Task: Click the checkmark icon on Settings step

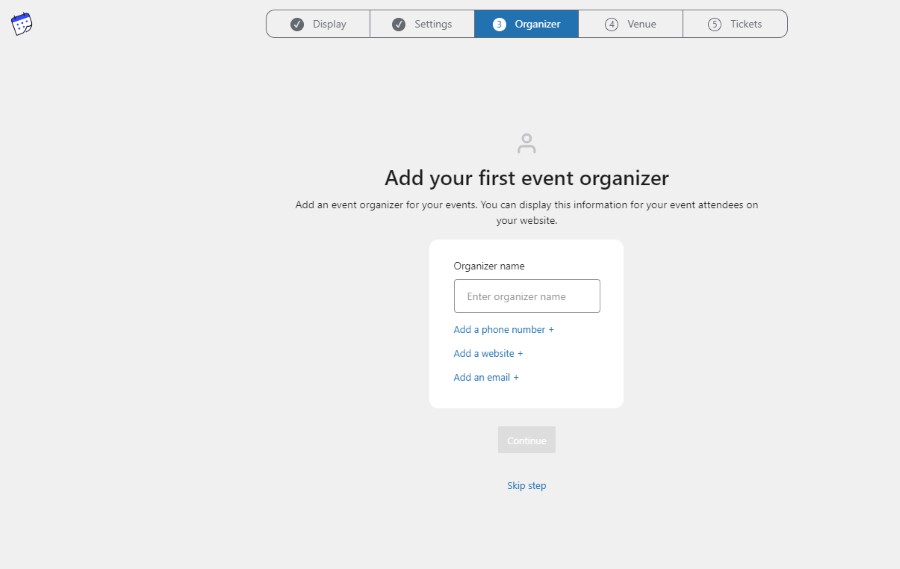Action: click(x=398, y=24)
